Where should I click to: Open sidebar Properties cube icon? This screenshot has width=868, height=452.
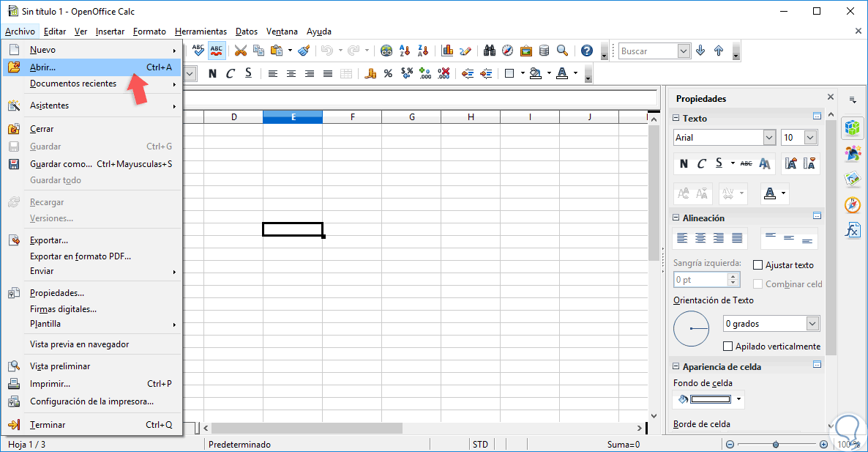pos(853,128)
